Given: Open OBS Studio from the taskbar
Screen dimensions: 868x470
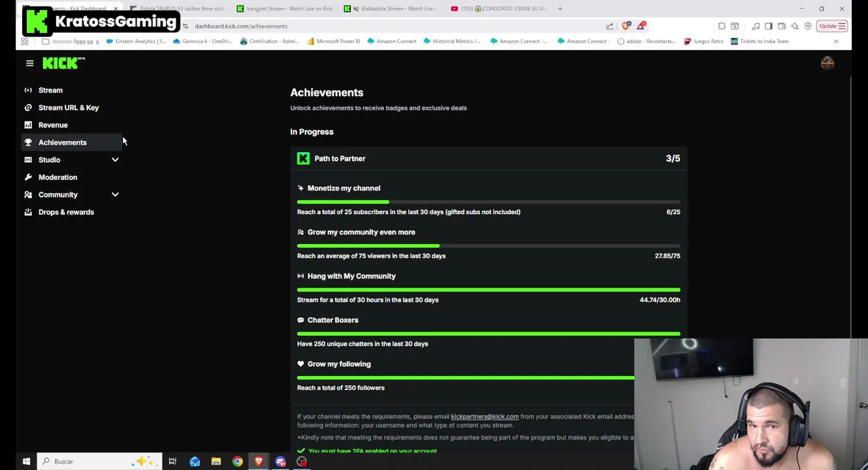Looking at the screenshot, I should (302, 462).
